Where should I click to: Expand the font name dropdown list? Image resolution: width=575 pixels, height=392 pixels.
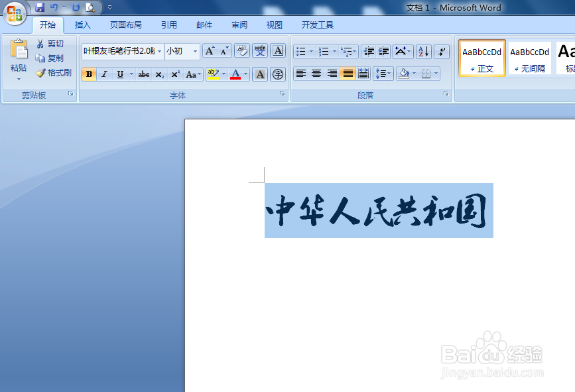(160, 51)
